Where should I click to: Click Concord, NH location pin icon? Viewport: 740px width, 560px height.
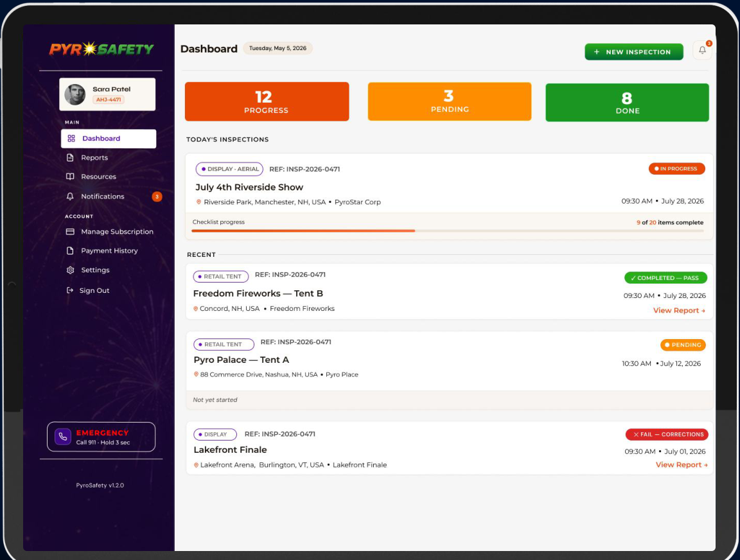pos(196,308)
